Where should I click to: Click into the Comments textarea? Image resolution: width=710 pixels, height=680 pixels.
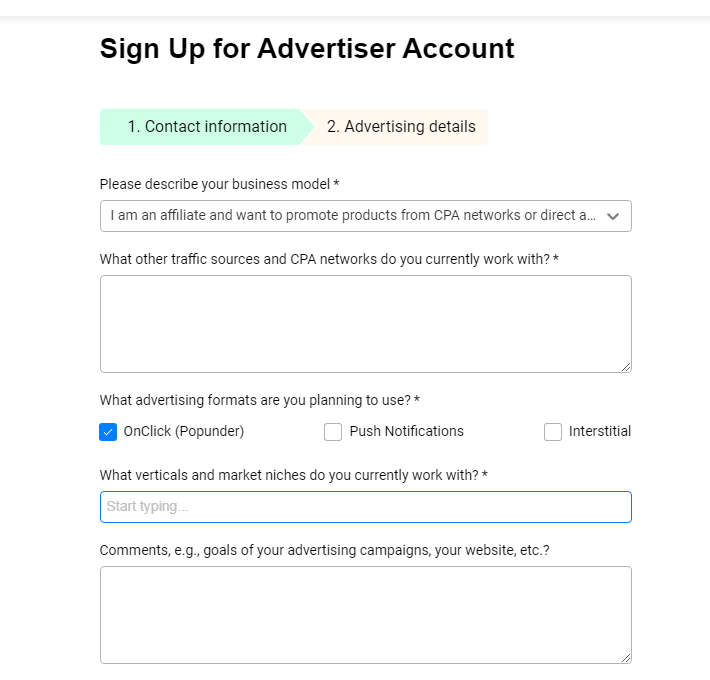tap(365, 615)
